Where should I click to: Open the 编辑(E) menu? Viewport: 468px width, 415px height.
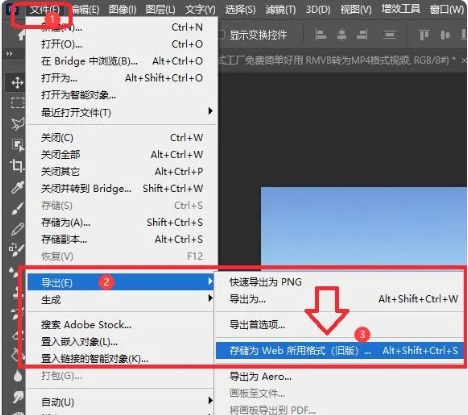[85, 9]
